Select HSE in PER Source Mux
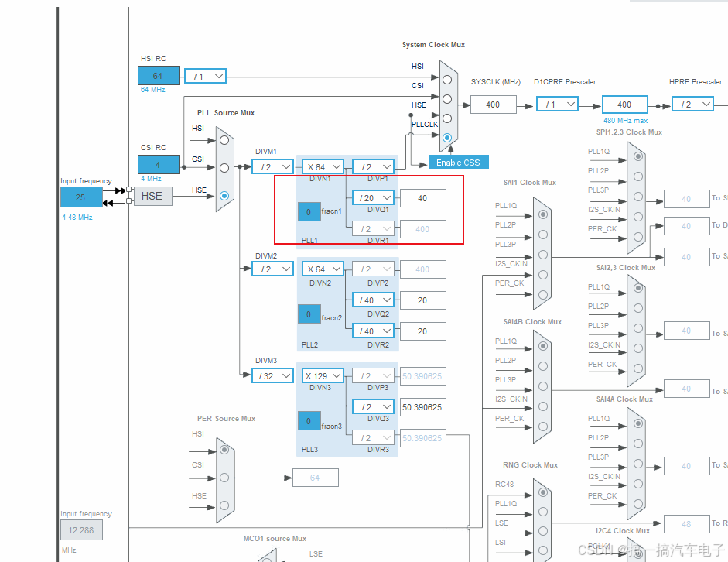 click(x=224, y=505)
